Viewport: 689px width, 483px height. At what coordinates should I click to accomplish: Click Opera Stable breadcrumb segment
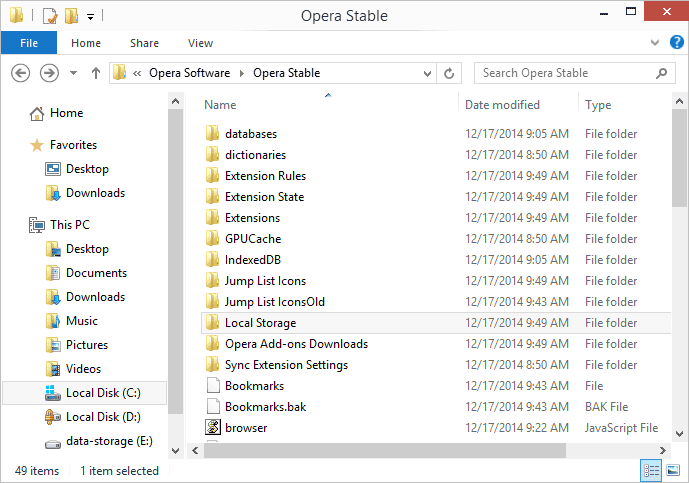[286, 73]
